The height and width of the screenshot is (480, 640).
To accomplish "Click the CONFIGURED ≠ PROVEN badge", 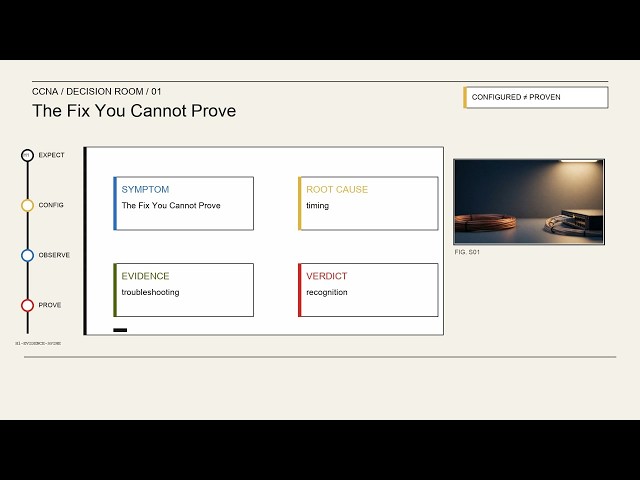I will 536,97.
